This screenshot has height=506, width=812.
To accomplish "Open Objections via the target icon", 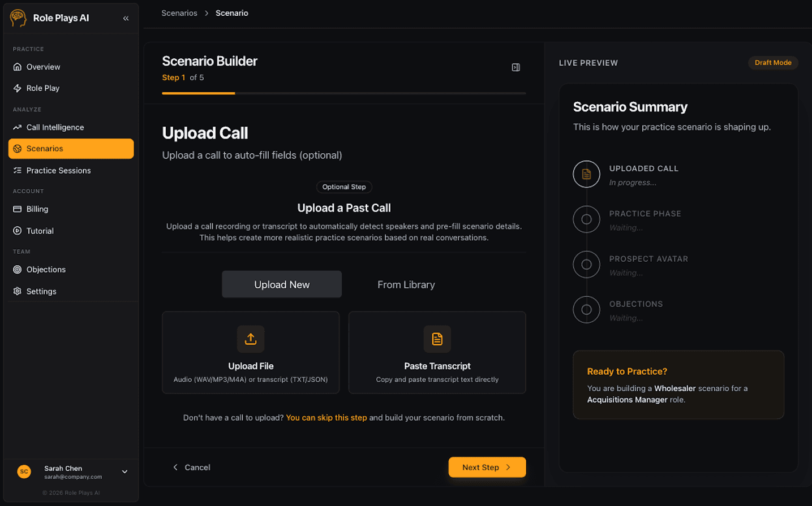I will pos(18,270).
